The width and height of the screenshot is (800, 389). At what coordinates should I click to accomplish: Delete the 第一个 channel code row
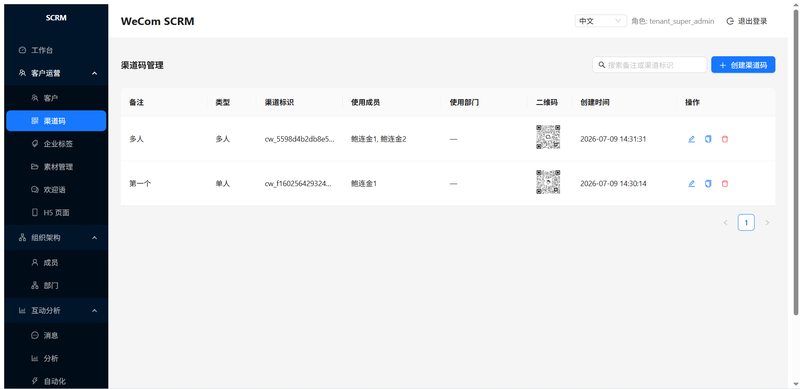pyautogui.click(x=724, y=183)
